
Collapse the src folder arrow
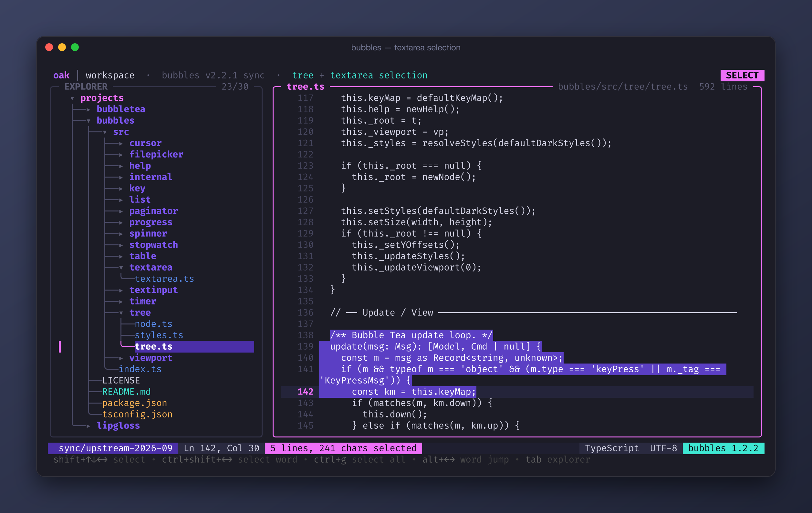click(x=105, y=132)
